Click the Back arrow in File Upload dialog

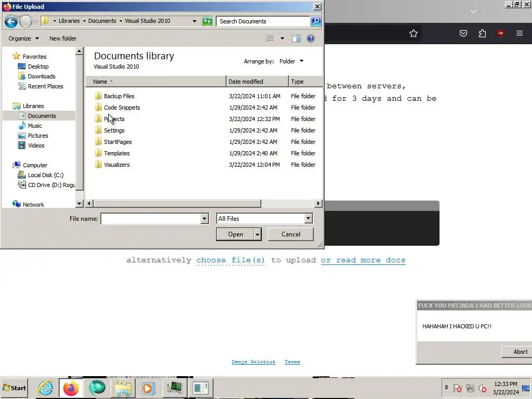click(x=11, y=22)
